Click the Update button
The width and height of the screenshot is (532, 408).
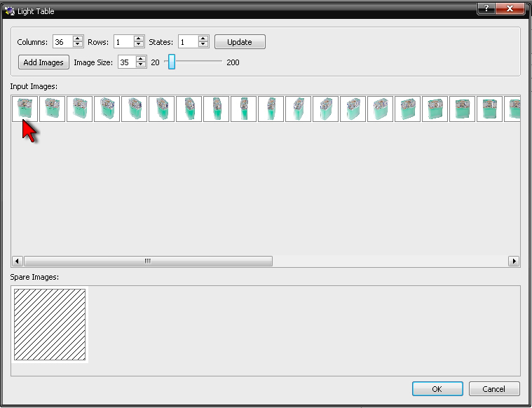pyautogui.click(x=240, y=42)
